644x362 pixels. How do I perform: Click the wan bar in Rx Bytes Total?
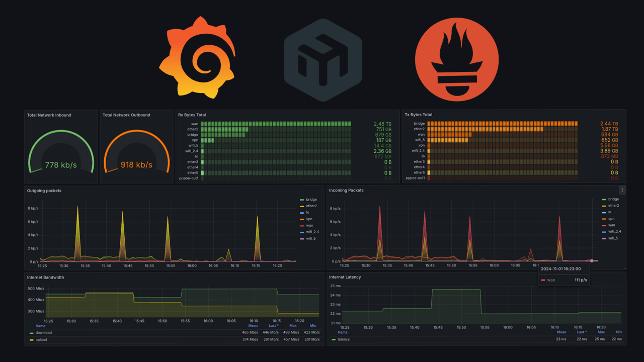276,124
